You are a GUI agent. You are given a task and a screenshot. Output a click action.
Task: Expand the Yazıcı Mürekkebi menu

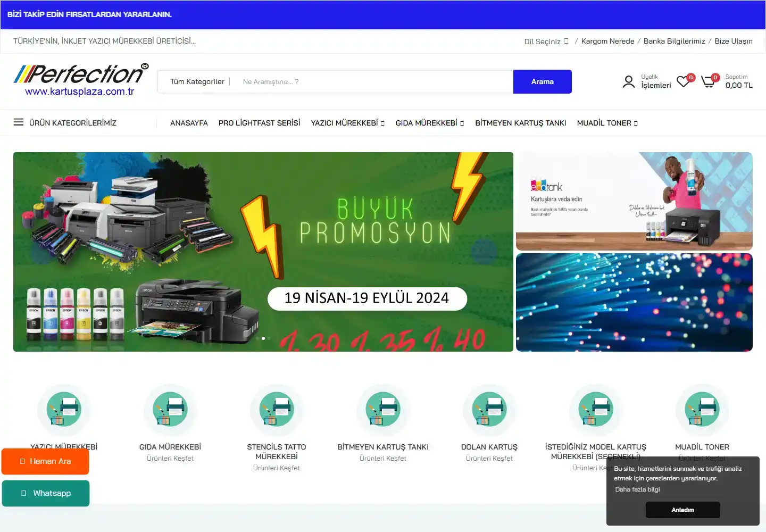(347, 123)
